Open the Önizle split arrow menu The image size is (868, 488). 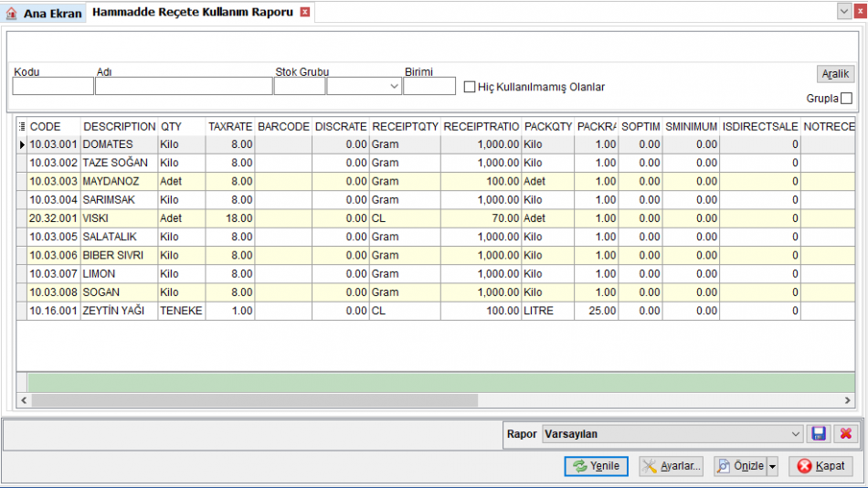(x=772, y=466)
